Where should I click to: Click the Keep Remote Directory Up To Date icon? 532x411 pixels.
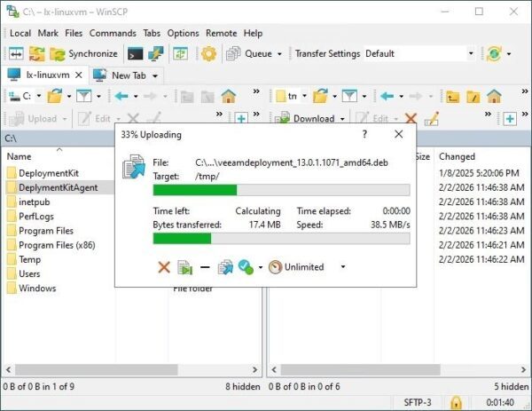[180, 53]
